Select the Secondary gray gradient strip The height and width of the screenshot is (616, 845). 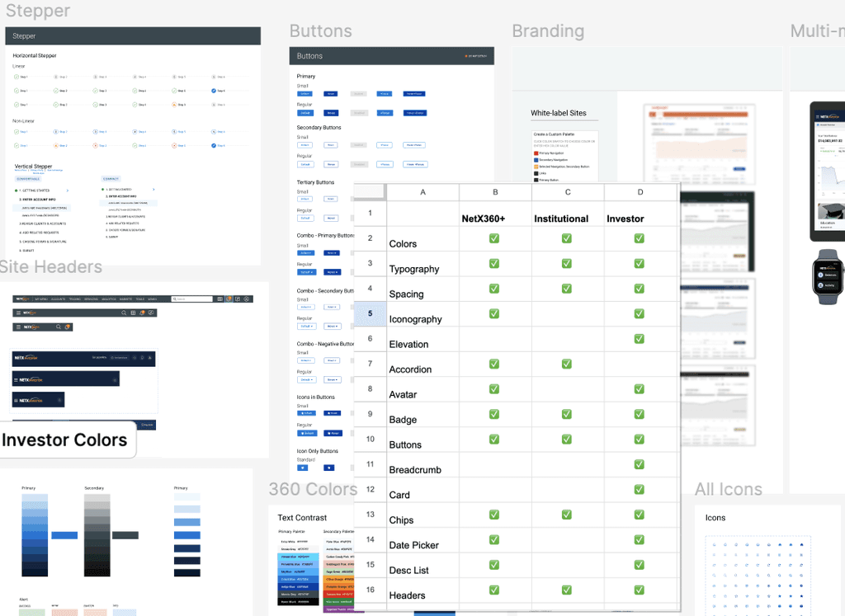pos(97,535)
